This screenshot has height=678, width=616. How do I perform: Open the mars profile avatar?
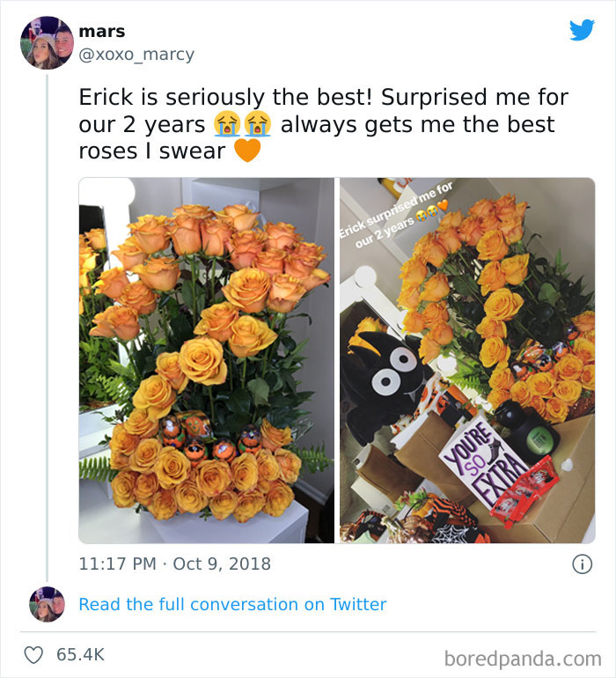[47, 42]
